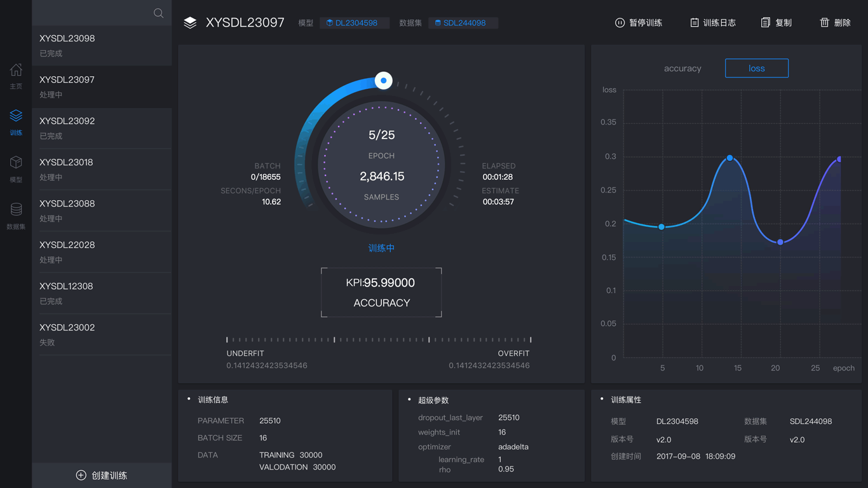This screenshot has width=868, height=488.
Task: Open training XYSDL23092 from list
Action: click(x=102, y=128)
